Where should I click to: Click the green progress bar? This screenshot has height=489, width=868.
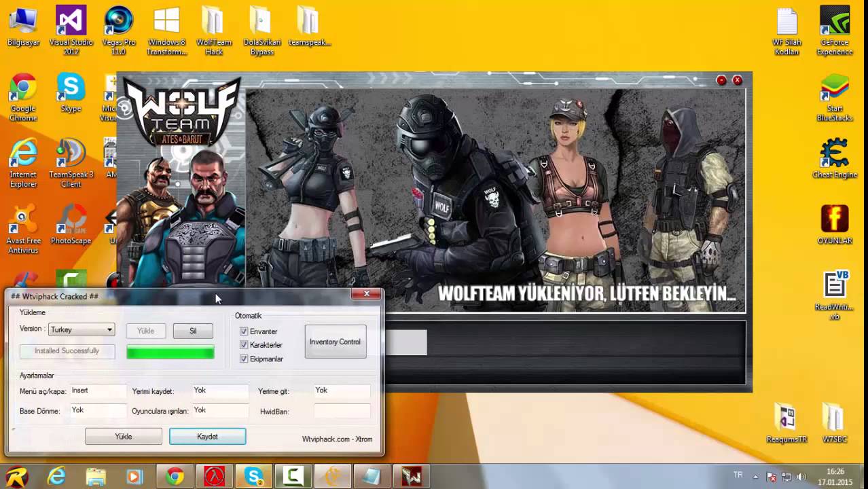pos(170,352)
